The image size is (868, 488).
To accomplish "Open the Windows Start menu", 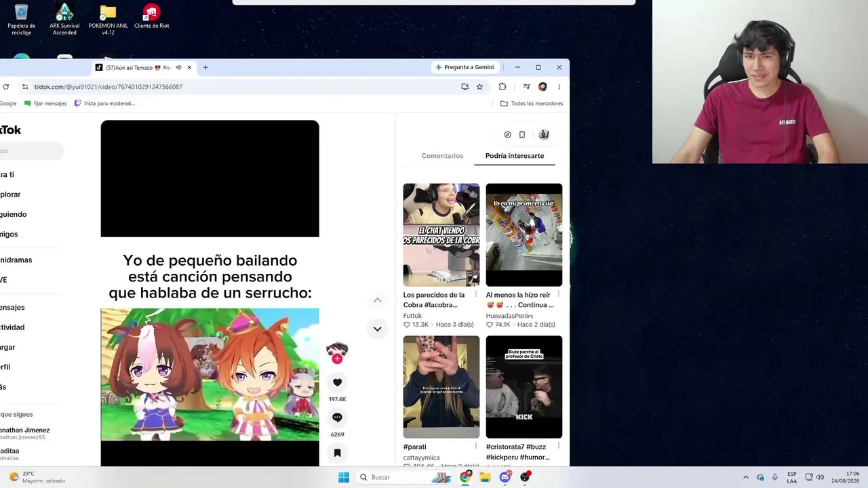I will click(344, 477).
